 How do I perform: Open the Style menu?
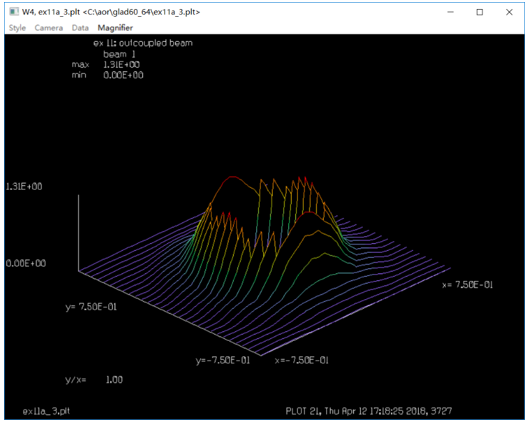[x=17, y=28]
